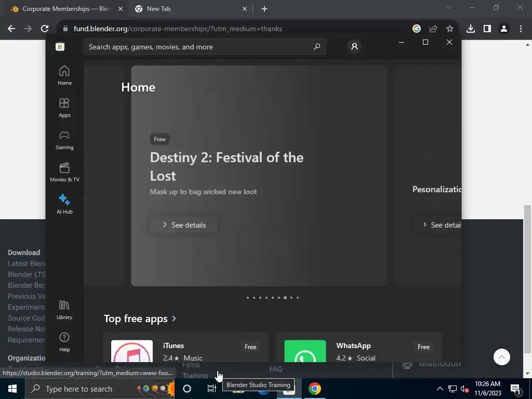This screenshot has width=532, height=399.
Task: Open the taskbar clock and date
Action: click(x=487, y=389)
